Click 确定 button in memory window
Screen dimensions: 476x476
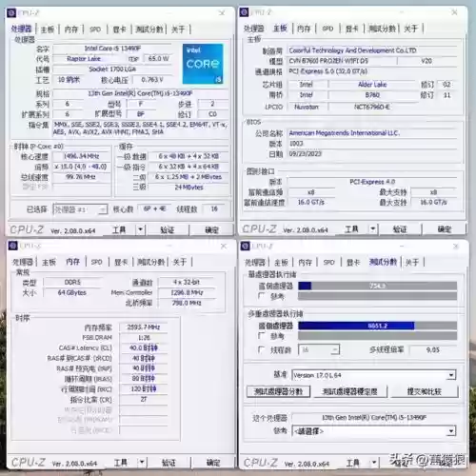click(x=213, y=463)
